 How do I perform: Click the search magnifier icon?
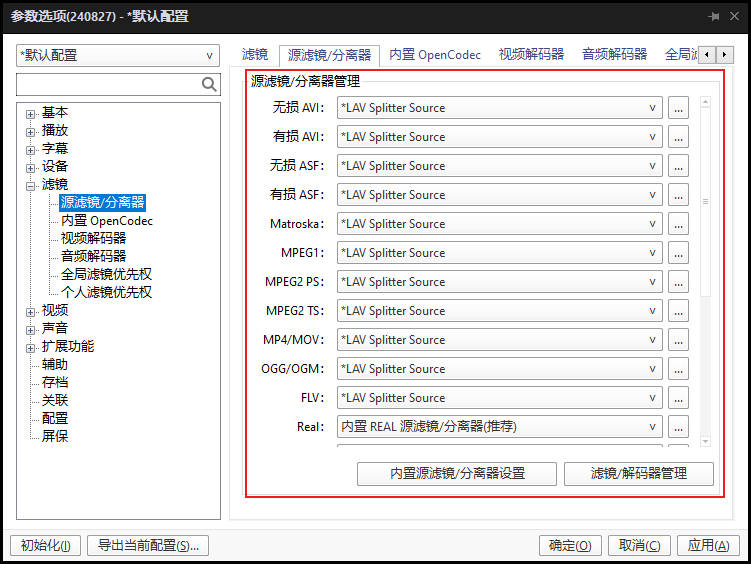click(209, 85)
